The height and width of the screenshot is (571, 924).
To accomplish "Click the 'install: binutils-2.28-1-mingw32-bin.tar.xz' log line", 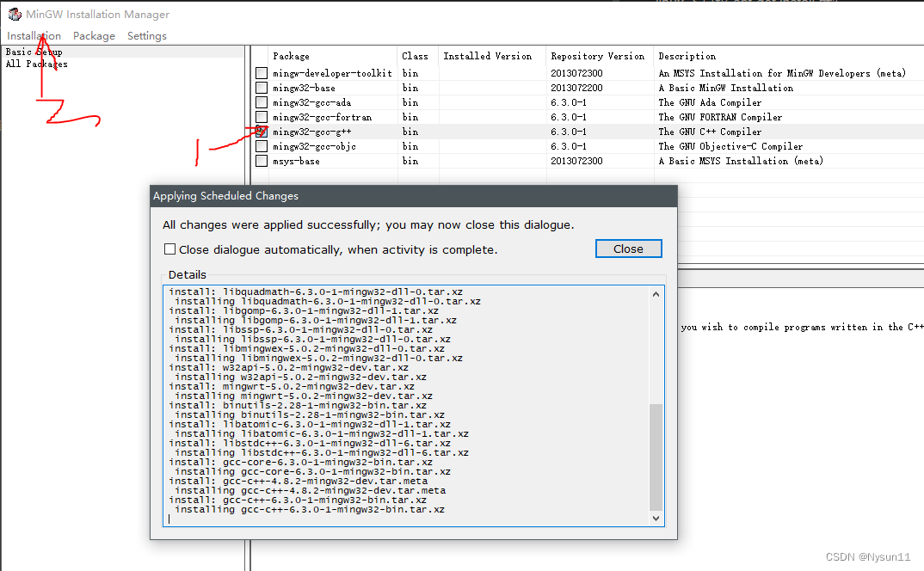I will pos(298,405).
